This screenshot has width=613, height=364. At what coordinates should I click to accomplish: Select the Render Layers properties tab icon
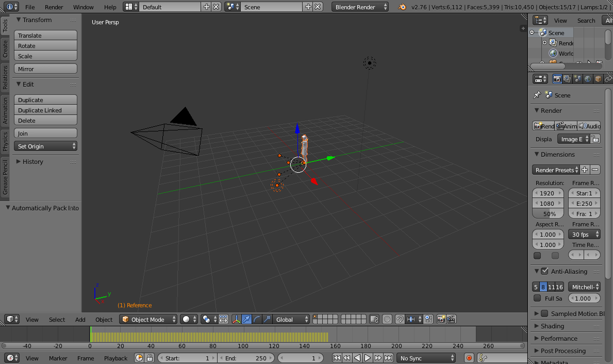click(x=567, y=79)
